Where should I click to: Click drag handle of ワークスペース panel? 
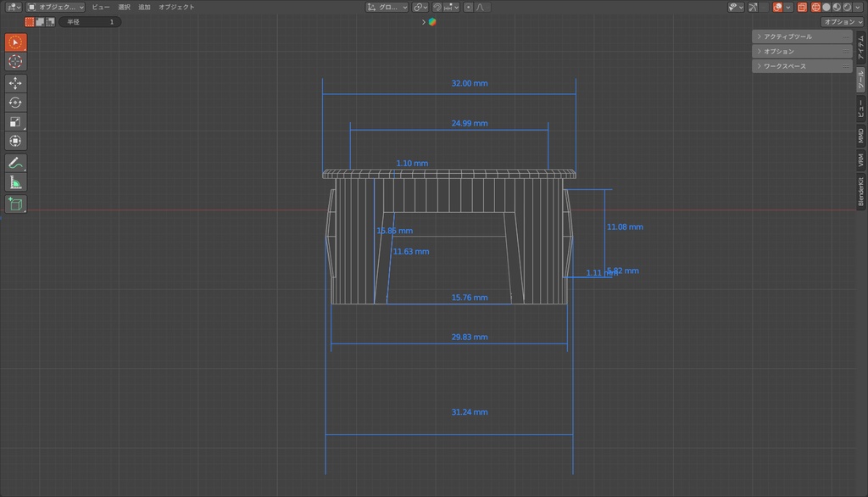[846, 66]
